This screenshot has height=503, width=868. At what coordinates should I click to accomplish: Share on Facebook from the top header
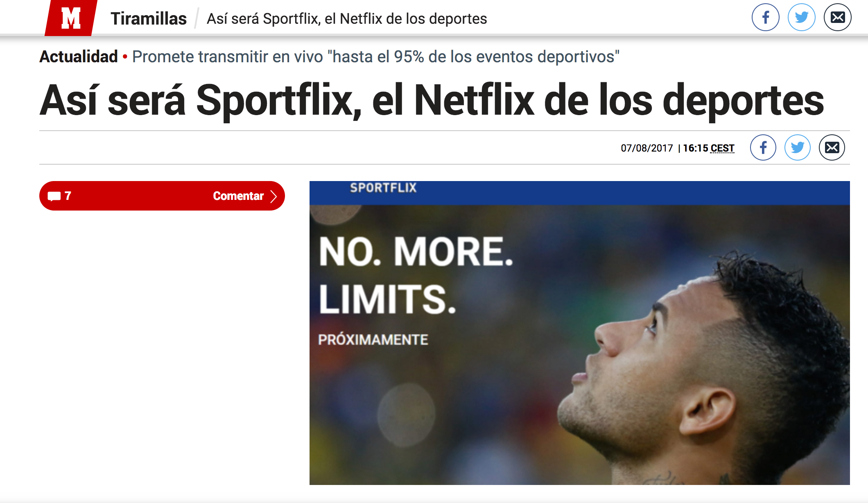click(765, 17)
